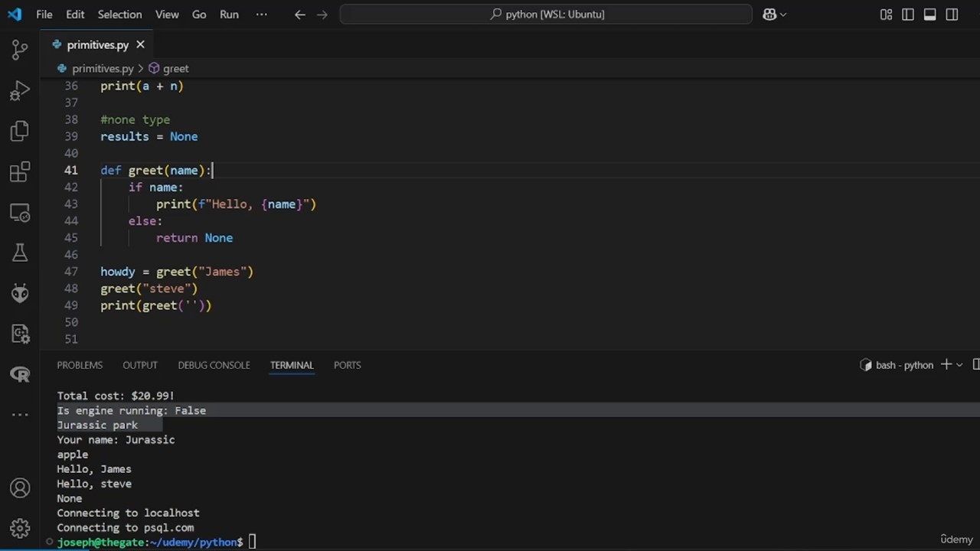Open the Manage gear menu
This screenshot has width=980, height=551.
pos(20,528)
